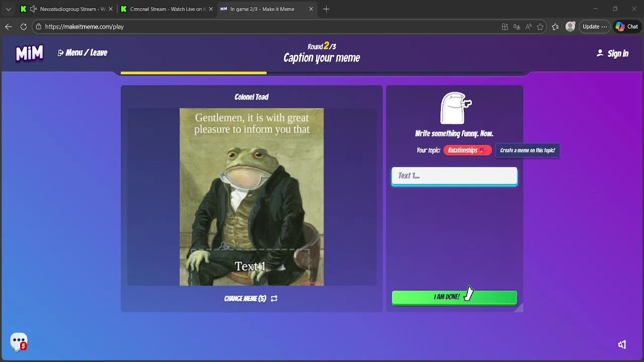
Task: Reload the page
Action: click(x=24, y=27)
